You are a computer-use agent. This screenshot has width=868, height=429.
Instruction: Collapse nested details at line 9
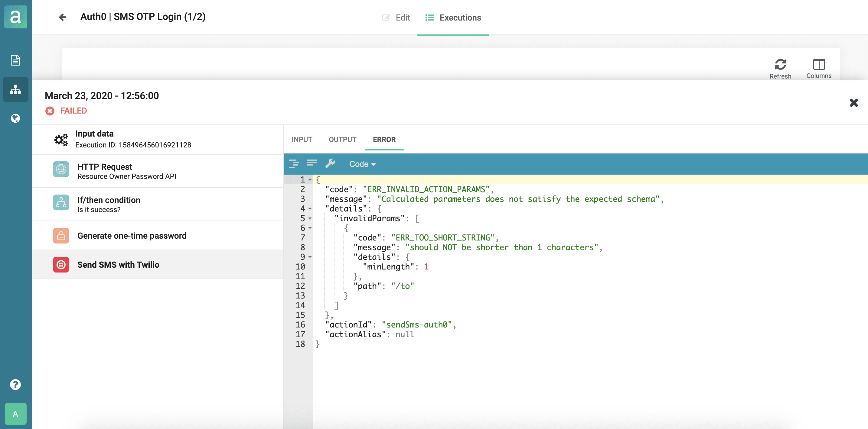310,257
